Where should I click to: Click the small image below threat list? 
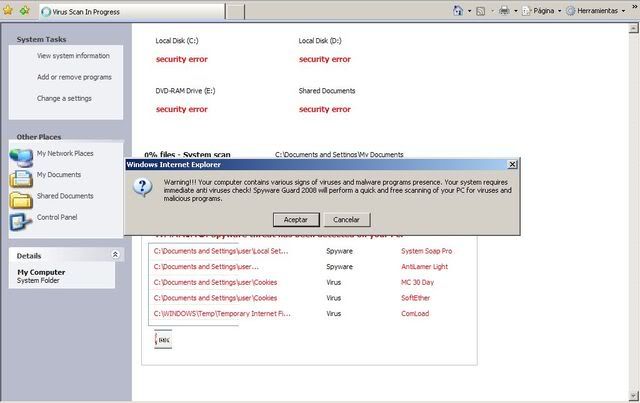(163, 339)
